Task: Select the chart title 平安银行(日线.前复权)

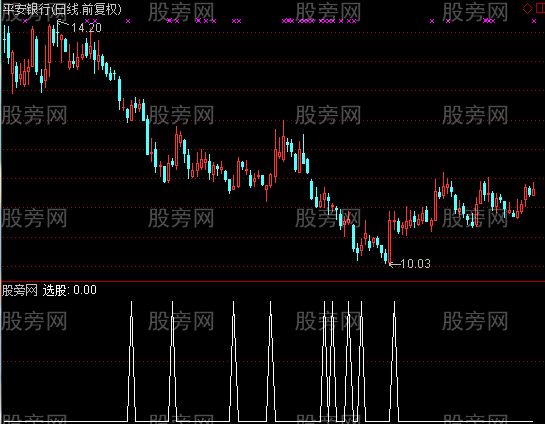Action: (x=62, y=9)
